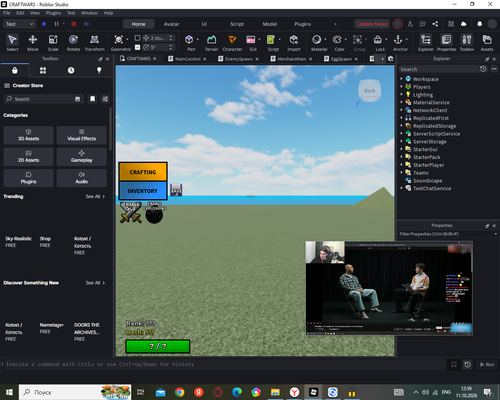
Task: Activate the Move tool
Action: [x=33, y=43]
